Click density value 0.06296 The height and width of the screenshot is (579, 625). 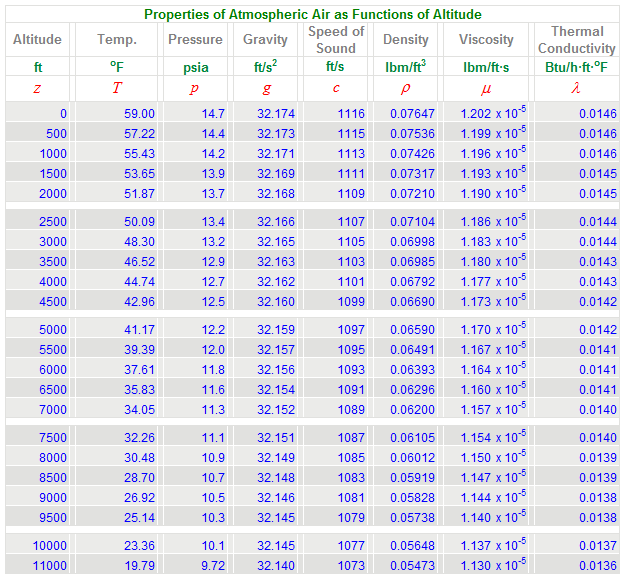coord(412,390)
